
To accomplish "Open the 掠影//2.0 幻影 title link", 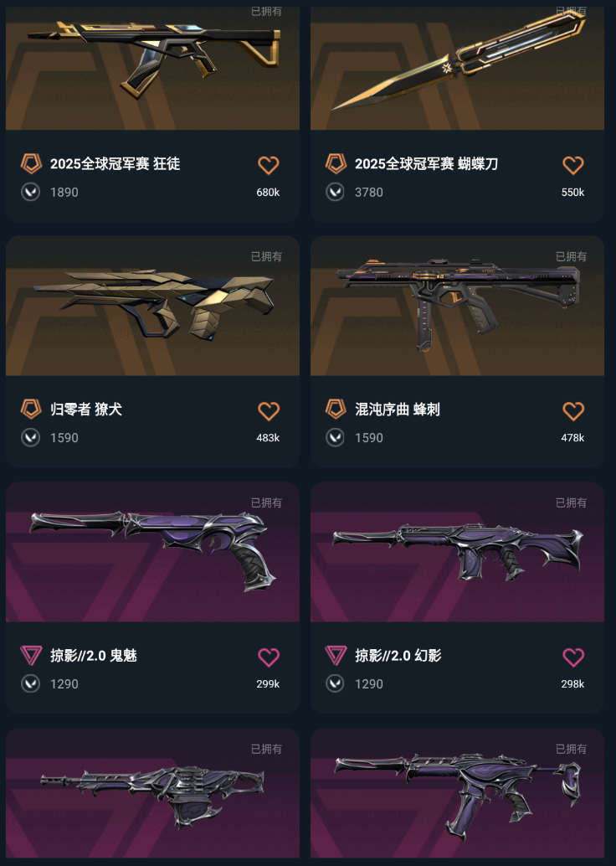I will click(398, 656).
